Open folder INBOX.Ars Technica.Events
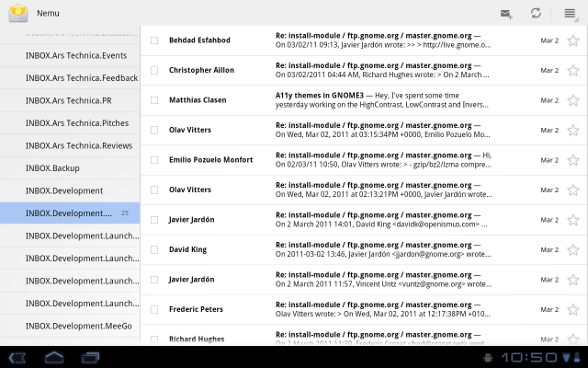Screen dimensions: 588x368 click(x=70, y=55)
